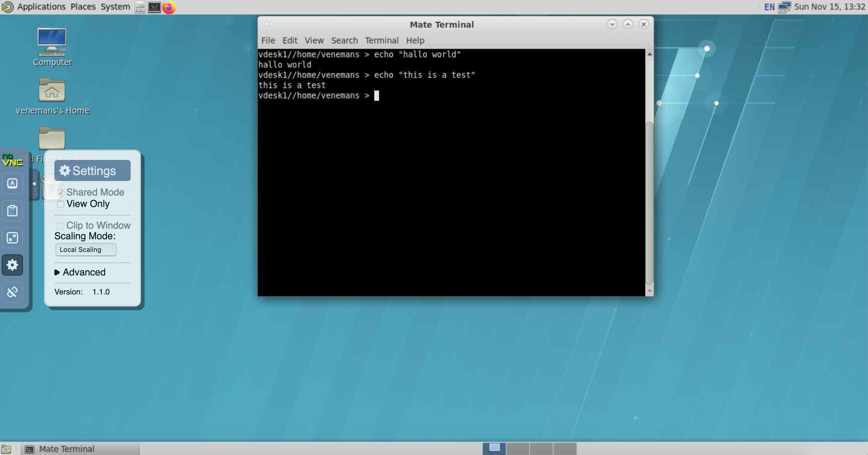Enable the View Only checkbox

61,204
